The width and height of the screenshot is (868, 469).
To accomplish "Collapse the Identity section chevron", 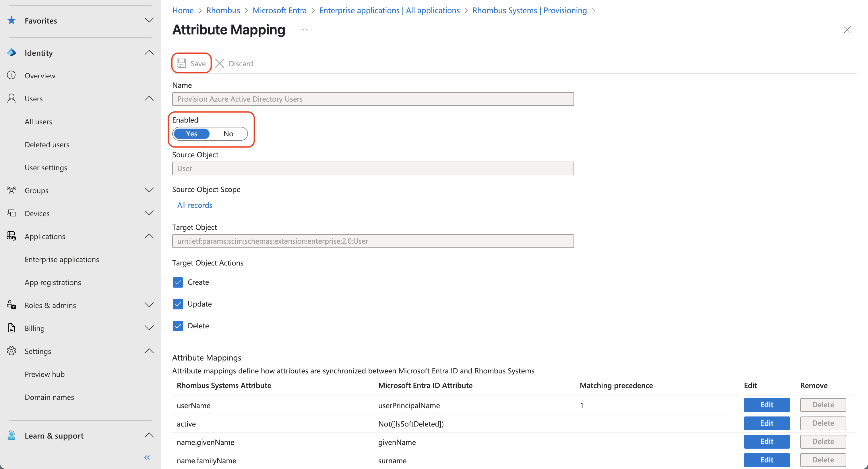I will click(x=149, y=52).
